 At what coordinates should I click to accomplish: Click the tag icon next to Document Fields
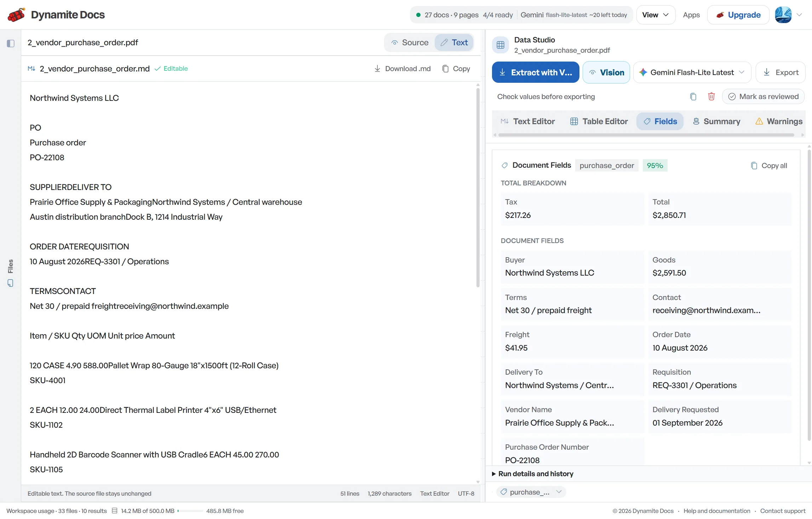click(x=505, y=165)
